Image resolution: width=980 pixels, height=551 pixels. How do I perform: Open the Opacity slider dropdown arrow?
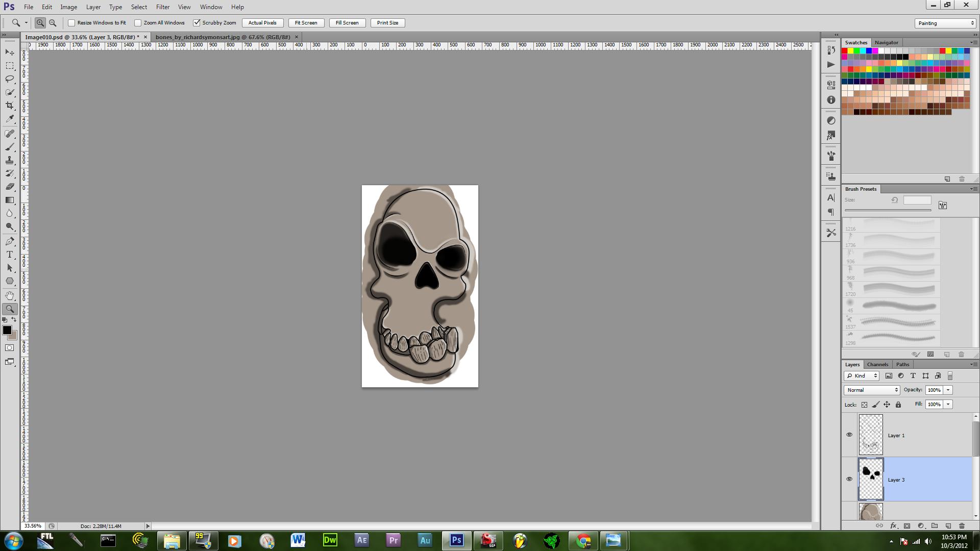[x=948, y=390]
